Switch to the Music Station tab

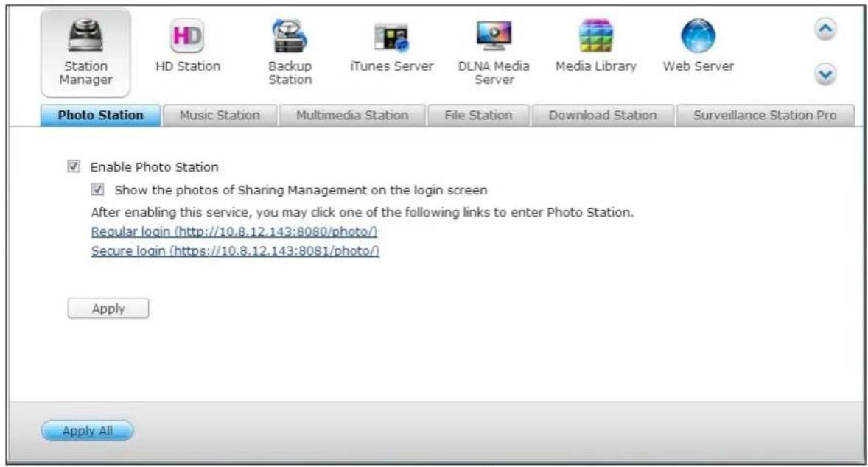point(220,115)
